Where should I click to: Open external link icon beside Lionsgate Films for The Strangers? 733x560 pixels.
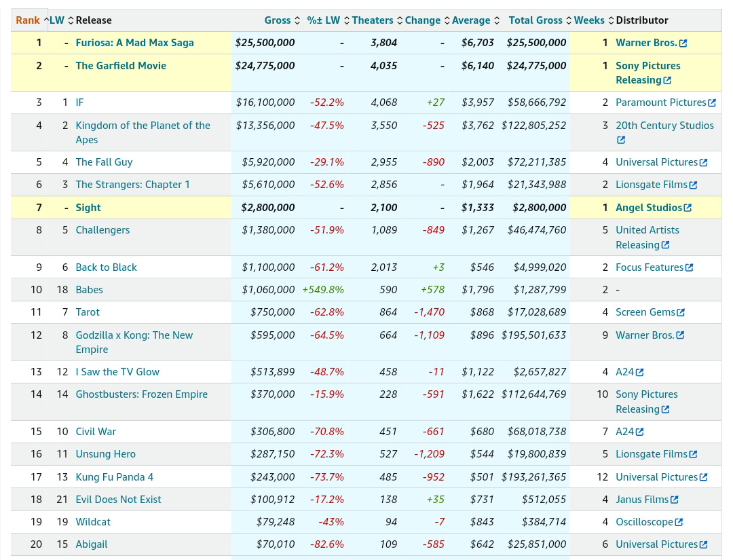[x=693, y=185]
